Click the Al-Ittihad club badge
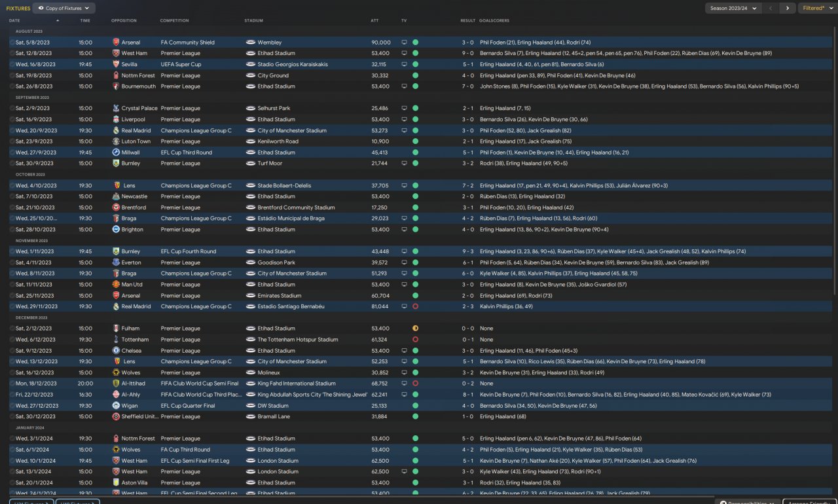The image size is (838, 504). coord(116,384)
